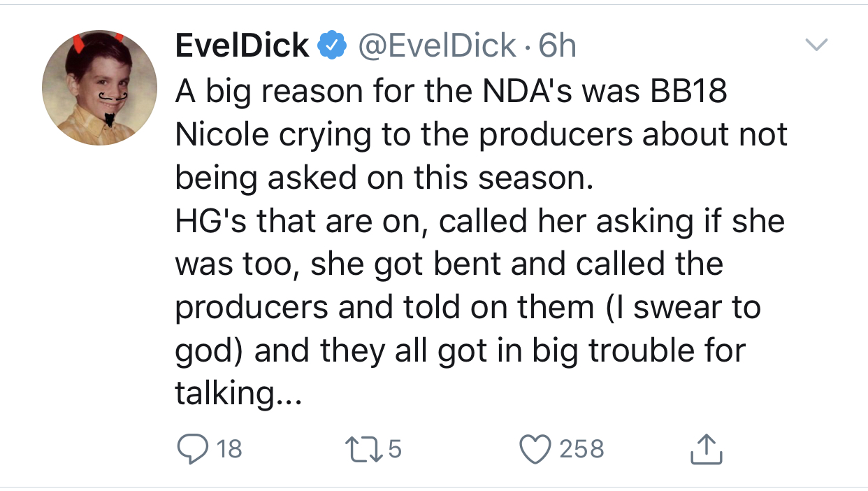Tap the retweet count of 5
This screenshot has height=491, width=868.
[395, 449]
